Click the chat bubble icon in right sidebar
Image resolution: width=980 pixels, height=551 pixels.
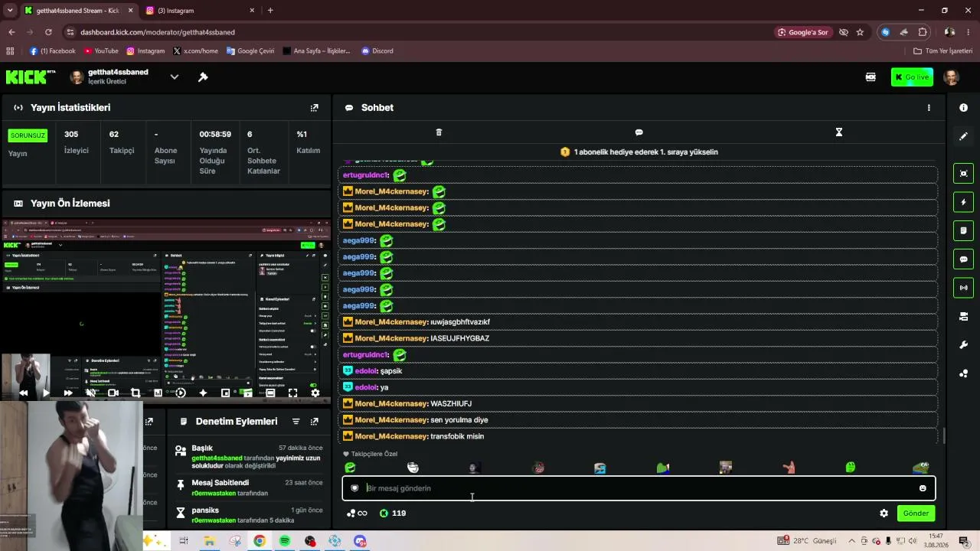963,259
